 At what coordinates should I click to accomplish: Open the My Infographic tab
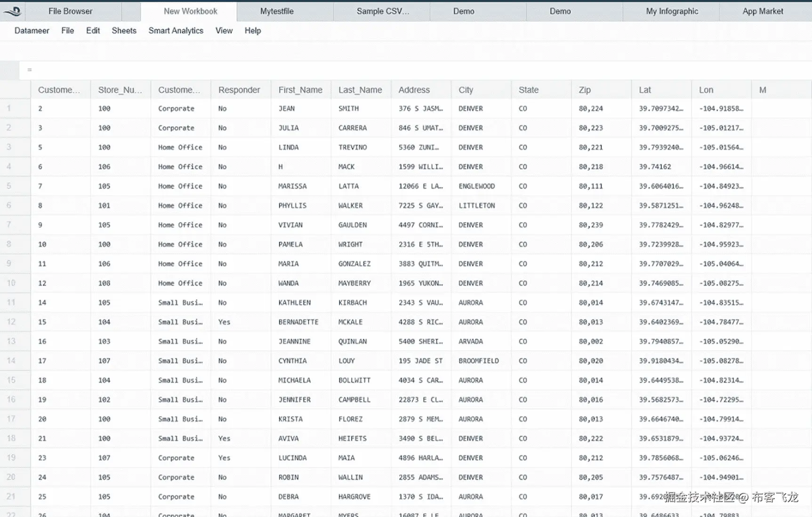pyautogui.click(x=672, y=11)
